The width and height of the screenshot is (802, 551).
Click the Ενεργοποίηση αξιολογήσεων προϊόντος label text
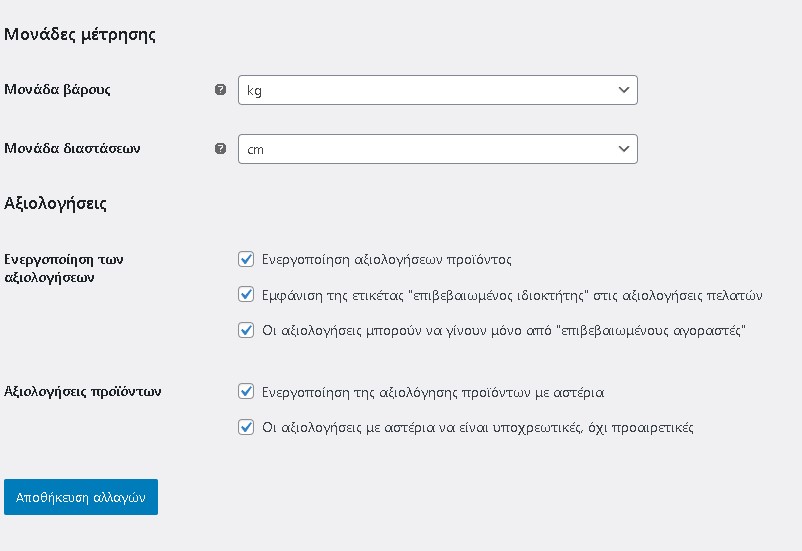387,260
